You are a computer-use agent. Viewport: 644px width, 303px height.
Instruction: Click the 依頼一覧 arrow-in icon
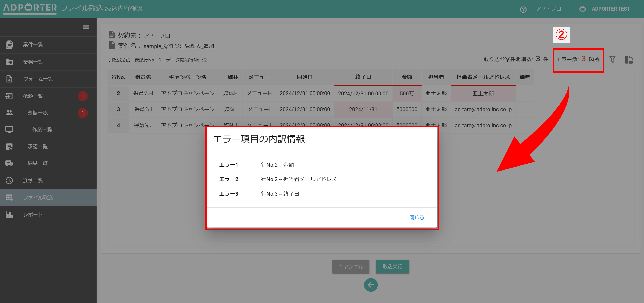9,96
